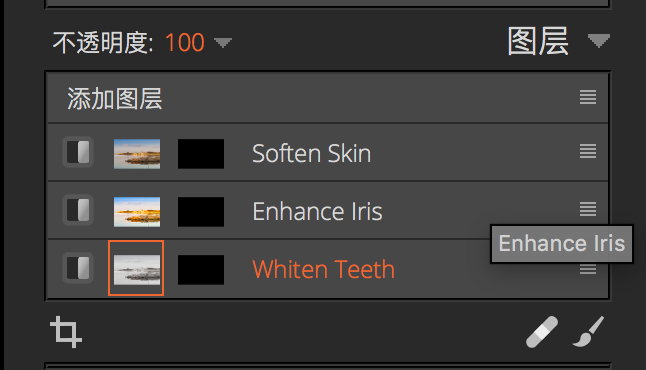Image resolution: width=646 pixels, height=370 pixels.
Task: Click the Whiten Teeth image thumbnail
Action: [x=136, y=269]
